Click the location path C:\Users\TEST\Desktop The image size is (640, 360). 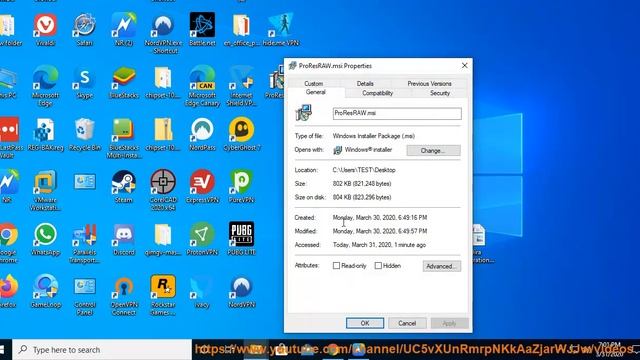364,170
